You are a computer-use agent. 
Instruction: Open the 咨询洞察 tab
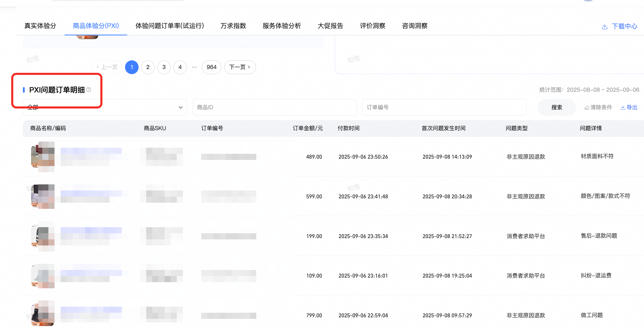click(x=415, y=26)
